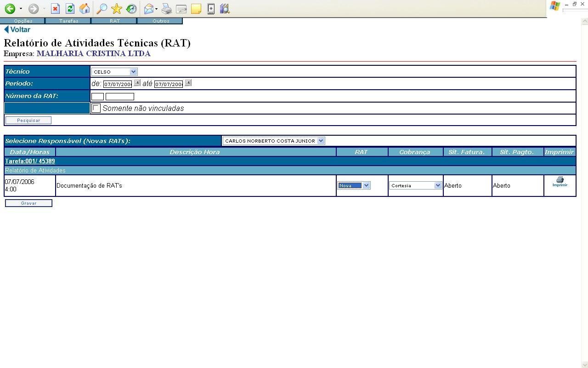The image size is (588, 368).
Task: Follow the Voltar link
Action: pos(20,29)
